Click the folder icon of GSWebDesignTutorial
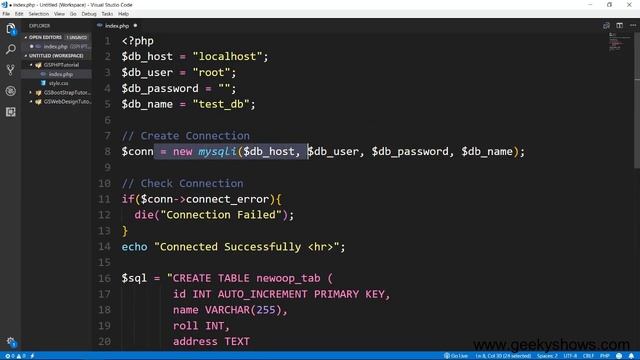640x360 pixels. [38, 102]
